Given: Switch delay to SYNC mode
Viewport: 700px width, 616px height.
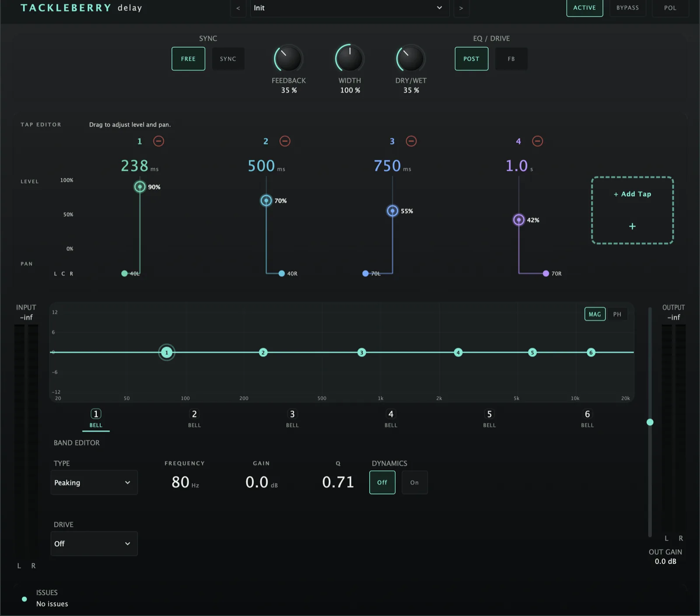Looking at the screenshot, I should (228, 59).
